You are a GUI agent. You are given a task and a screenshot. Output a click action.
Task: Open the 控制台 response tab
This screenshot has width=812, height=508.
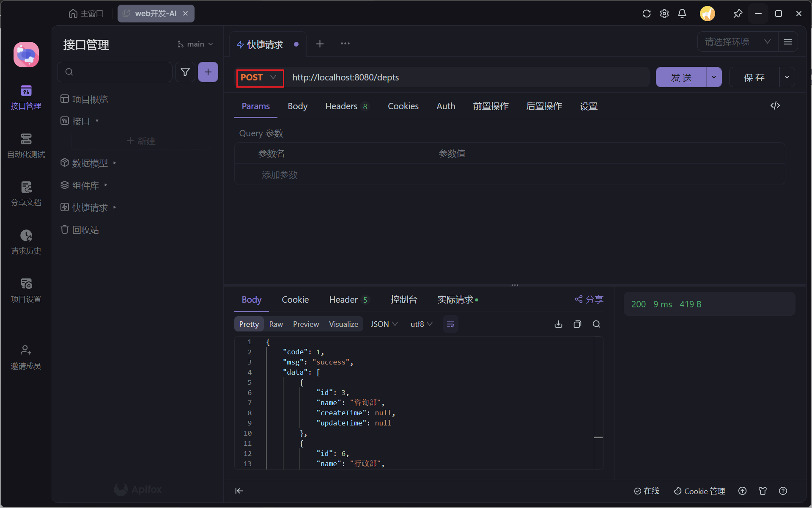coord(403,300)
